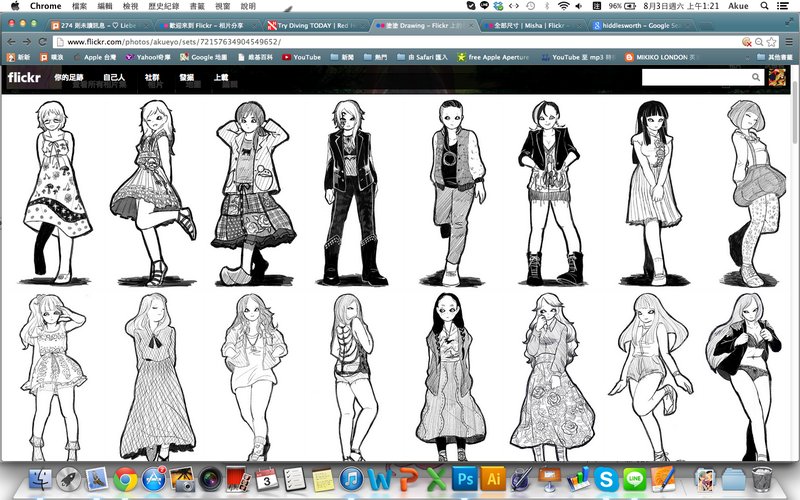Open the 歷史紀錄 menu
The width and height of the screenshot is (800, 500).
coord(163,6)
